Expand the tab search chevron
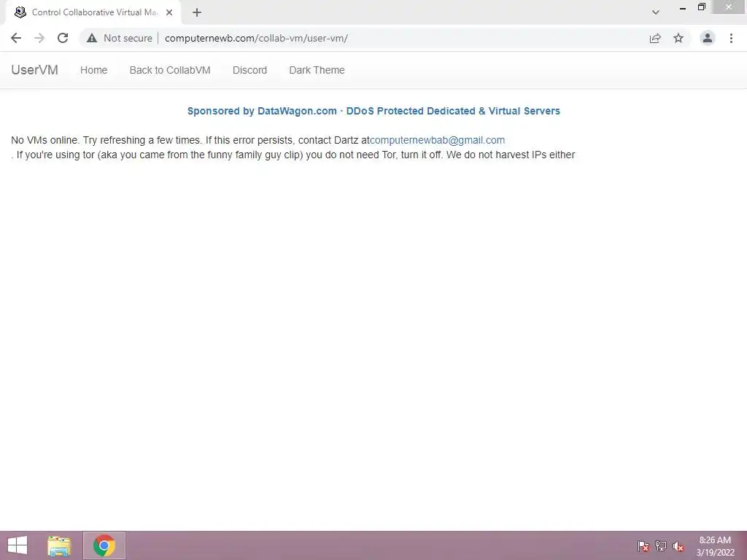The width and height of the screenshot is (747, 560). (x=656, y=12)
